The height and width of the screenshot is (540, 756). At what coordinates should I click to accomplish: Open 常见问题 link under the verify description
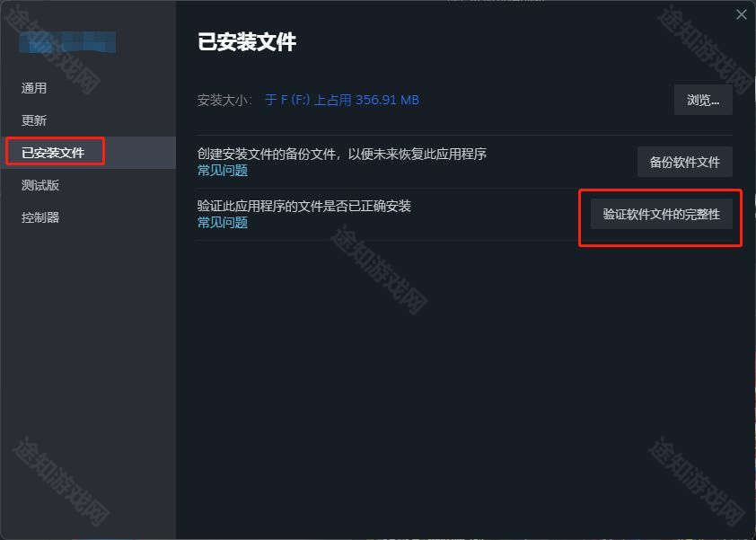223,223
